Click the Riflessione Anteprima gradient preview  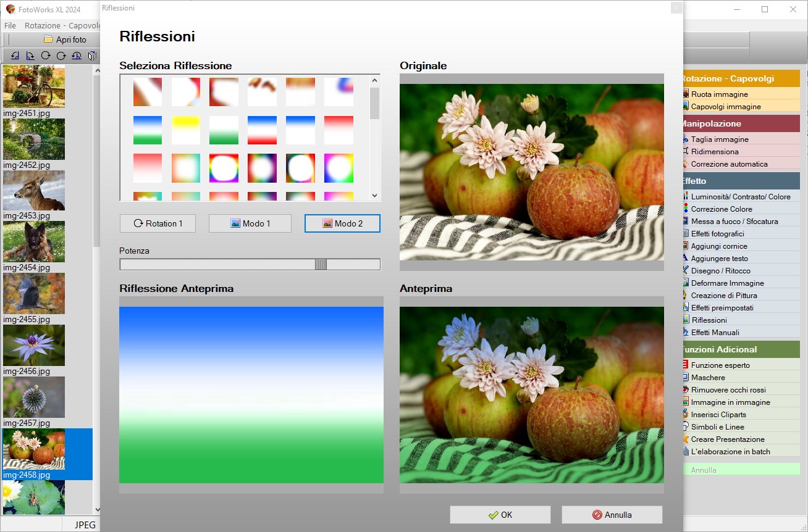pyautogui.click(x=251, y=395)
